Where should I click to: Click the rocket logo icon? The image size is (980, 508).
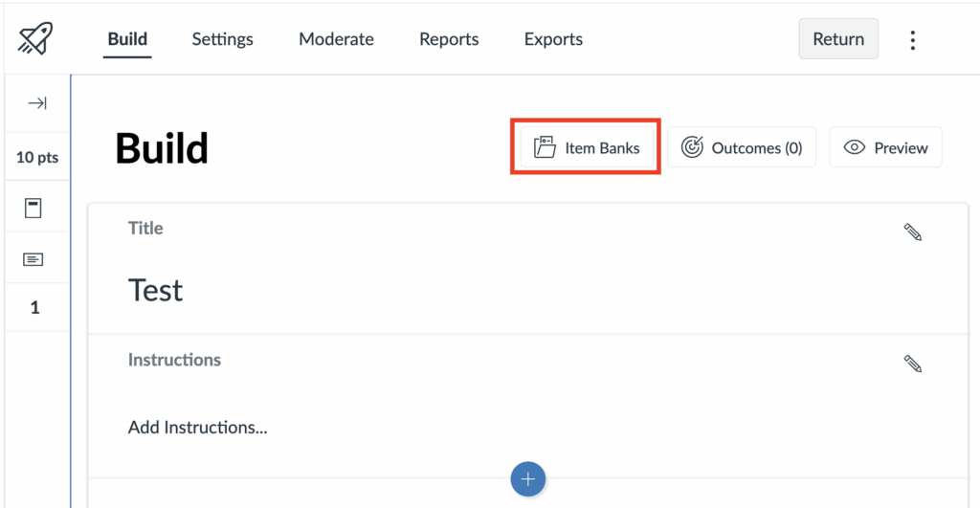coord(35,39)
